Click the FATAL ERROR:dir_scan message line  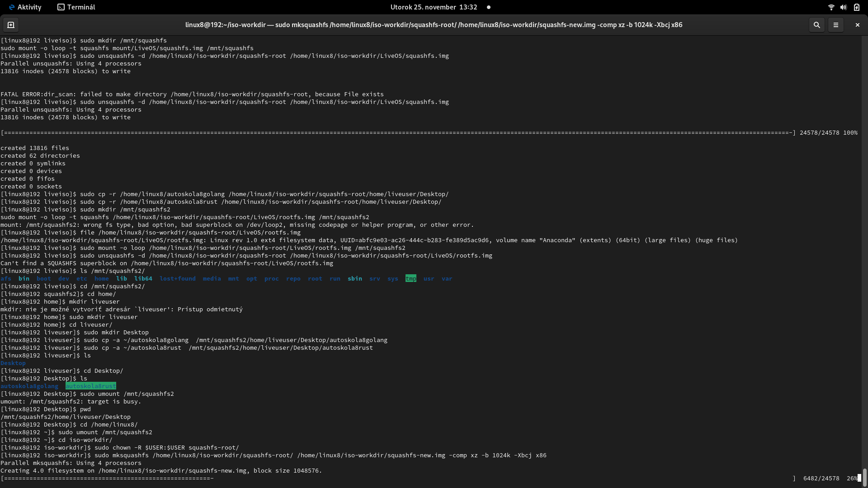[192, 94]
